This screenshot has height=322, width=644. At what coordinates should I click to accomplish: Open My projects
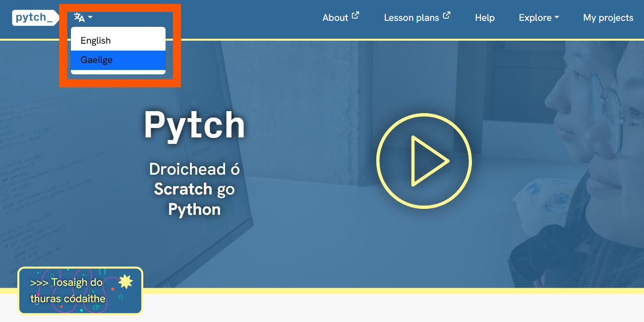pyautogui.click(x=608, y=17)
